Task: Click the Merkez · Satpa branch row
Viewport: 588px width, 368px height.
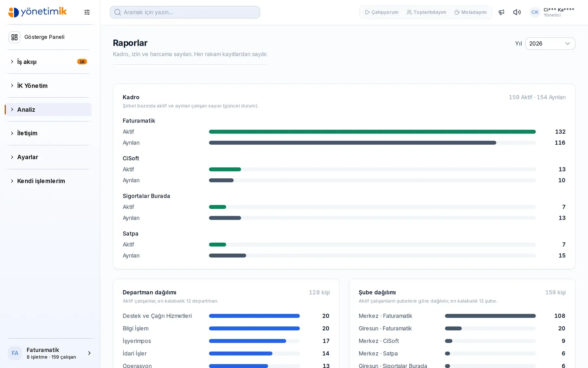Action: click(462, 353)
